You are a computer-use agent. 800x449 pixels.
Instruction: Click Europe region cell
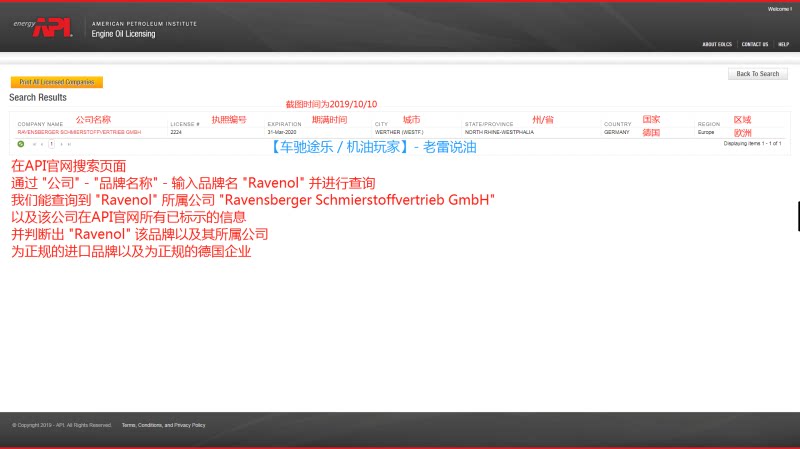[706, 132]
